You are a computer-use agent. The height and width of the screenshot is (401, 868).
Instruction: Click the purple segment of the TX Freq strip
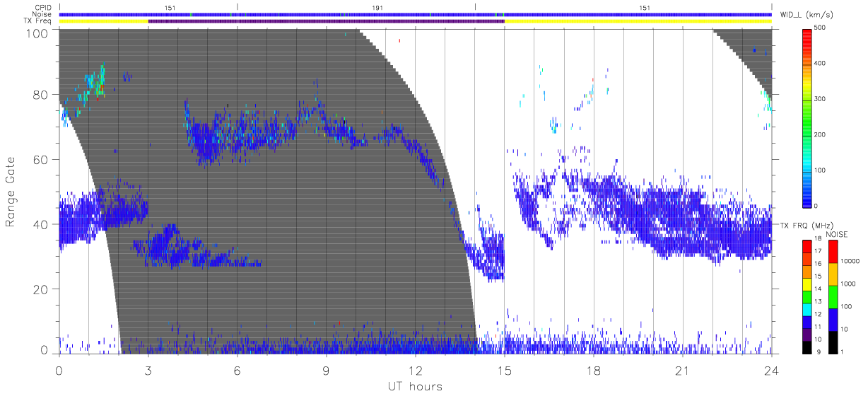click(326, 21)
